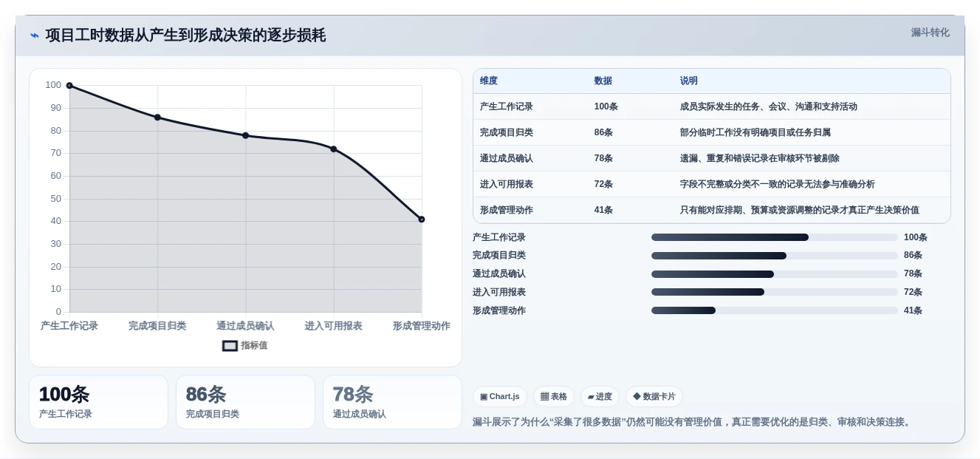Click the 86条 value in the table

click(x=604, y=132)
